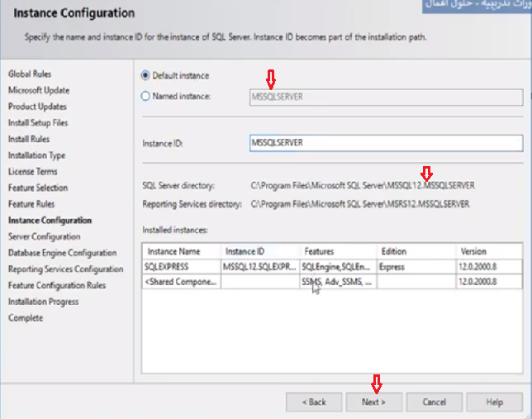Select Complete step in sidebar
The image size is (532, 419).
[26, 318]
